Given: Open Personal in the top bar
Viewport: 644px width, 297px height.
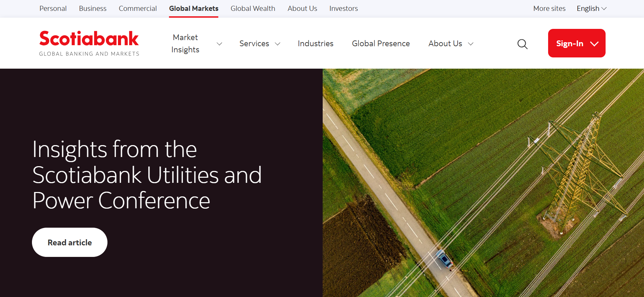Looking at the screenshot, I should [x=53, y=8].
